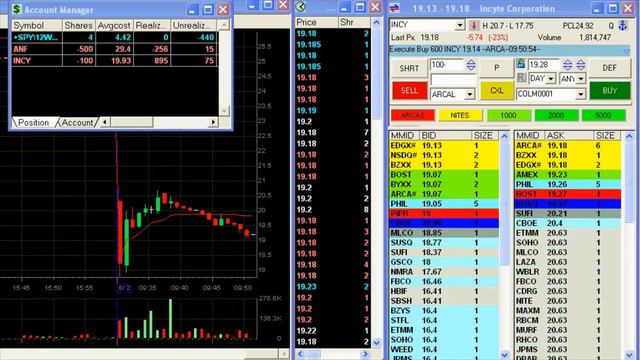Select the ANF position row
The image size is (640, 360).
pyautogui.click(x=115, y=49)
